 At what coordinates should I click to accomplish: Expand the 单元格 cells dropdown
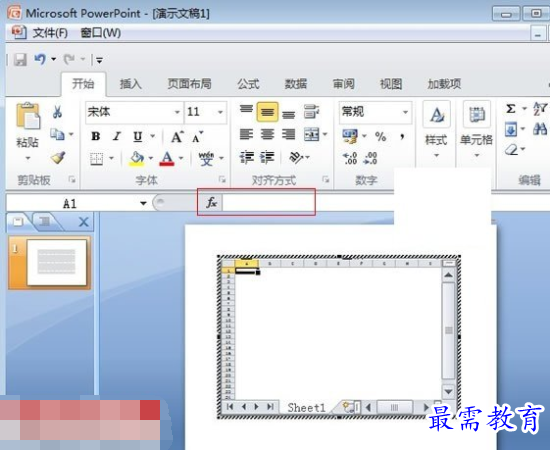[x=477, y=155]
